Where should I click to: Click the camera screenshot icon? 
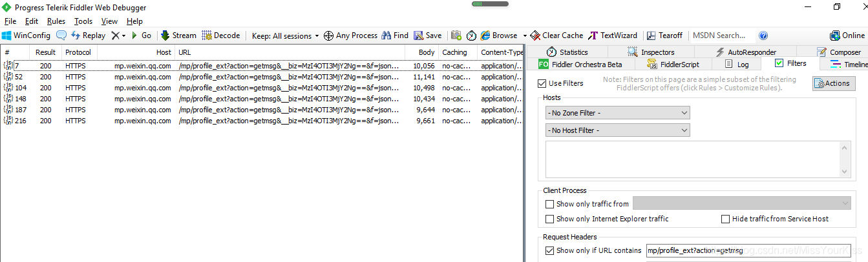456,35
